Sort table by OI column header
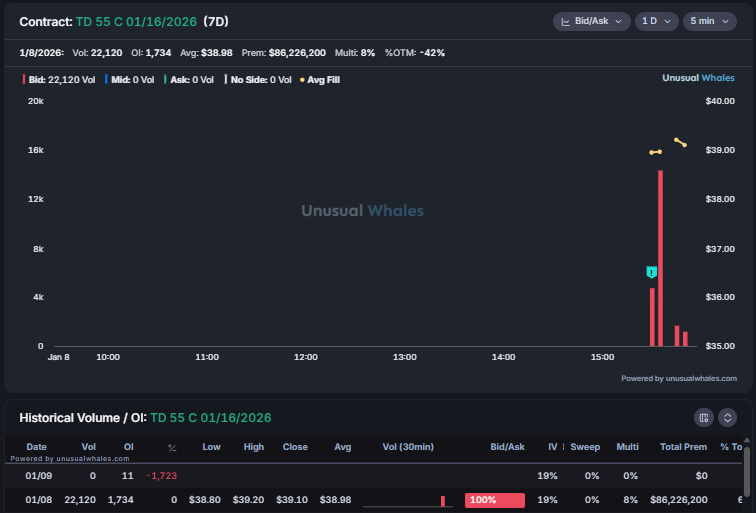 pyautogui.click(x=128, y=447)
